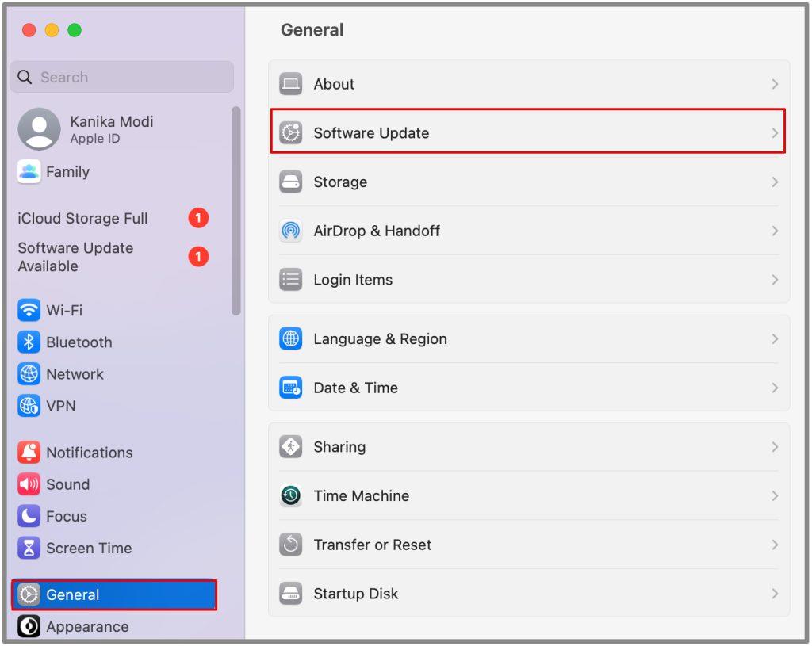Click the Sharing icon
This screenshot has width=812, height=646.
coord(290,447)
